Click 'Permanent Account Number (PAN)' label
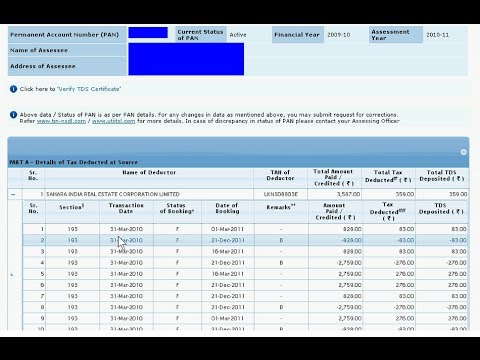The width and height of the screenshot is (480, 360). [64, 35]
